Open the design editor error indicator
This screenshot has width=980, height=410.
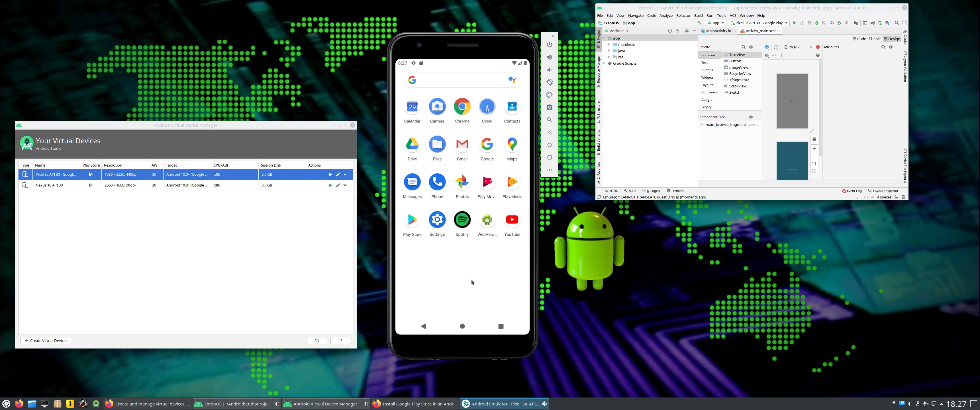pos(818,47)
